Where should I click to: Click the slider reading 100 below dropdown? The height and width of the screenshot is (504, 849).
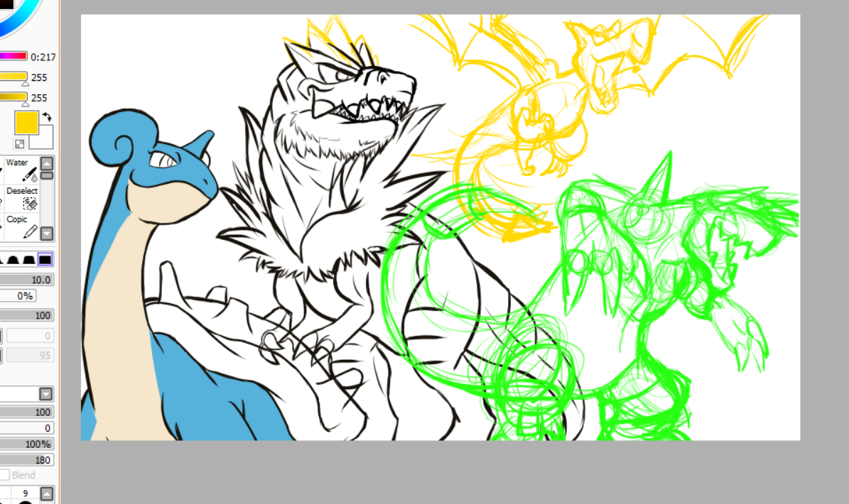click(26, 412)
